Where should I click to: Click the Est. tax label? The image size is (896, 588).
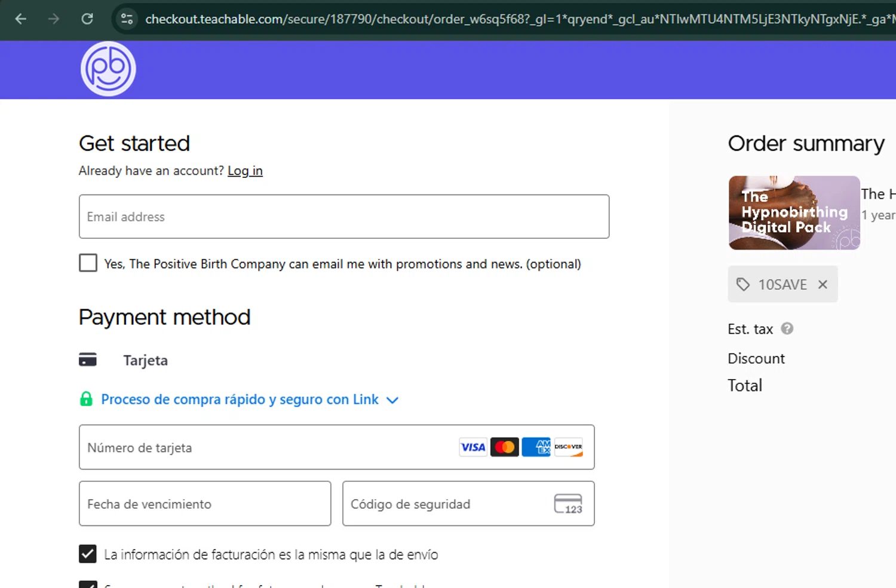750,329
